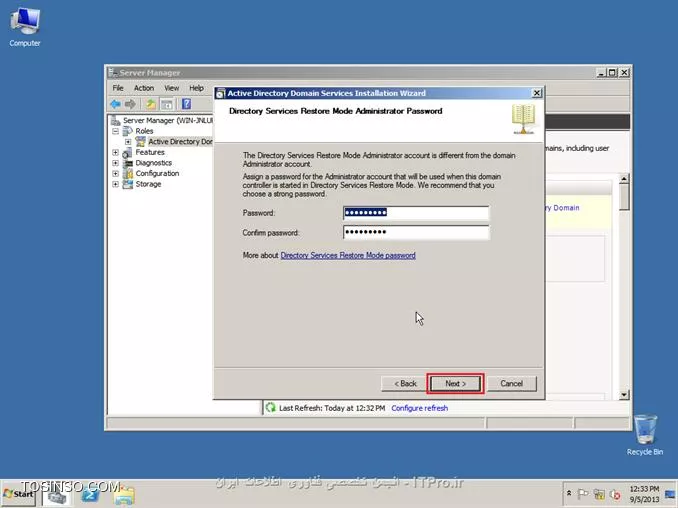Expand the Diagnostics tree node
Image resolution: width=678 pixels, height=508 pixels.
click(115, 163)
